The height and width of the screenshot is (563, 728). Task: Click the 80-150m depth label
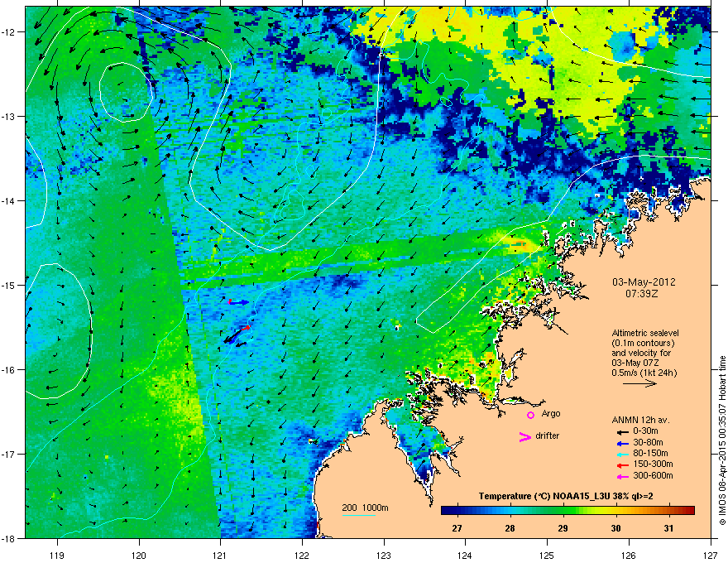[x=650, y=454]
